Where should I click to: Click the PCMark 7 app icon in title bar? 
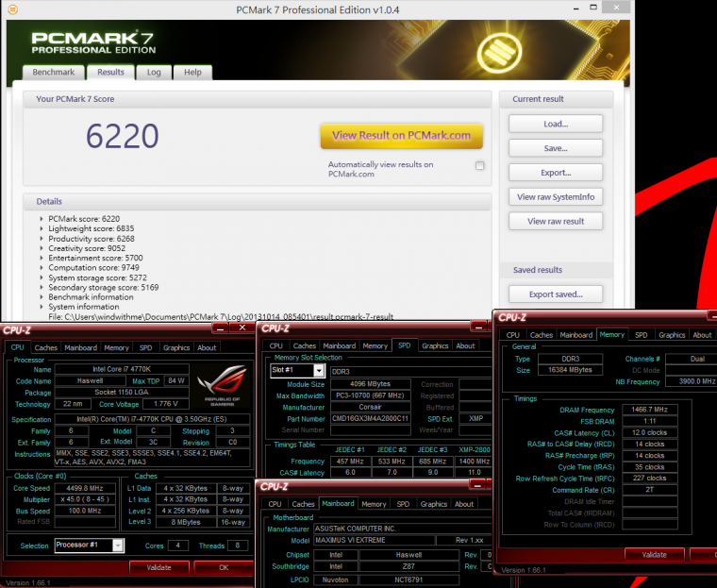coord(13,9)
